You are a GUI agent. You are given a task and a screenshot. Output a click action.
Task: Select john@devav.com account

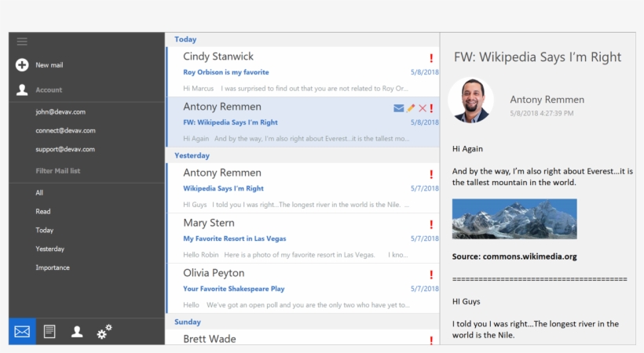(x=60, y=111)
